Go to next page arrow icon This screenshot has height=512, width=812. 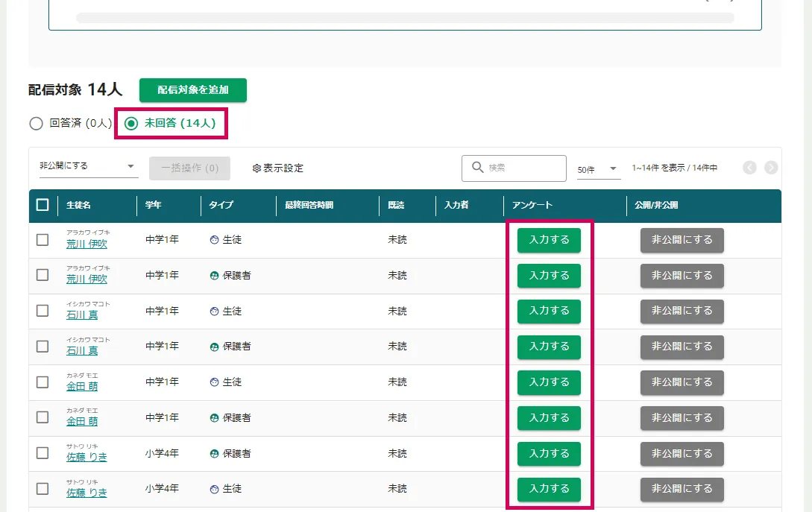pos(771,168)
